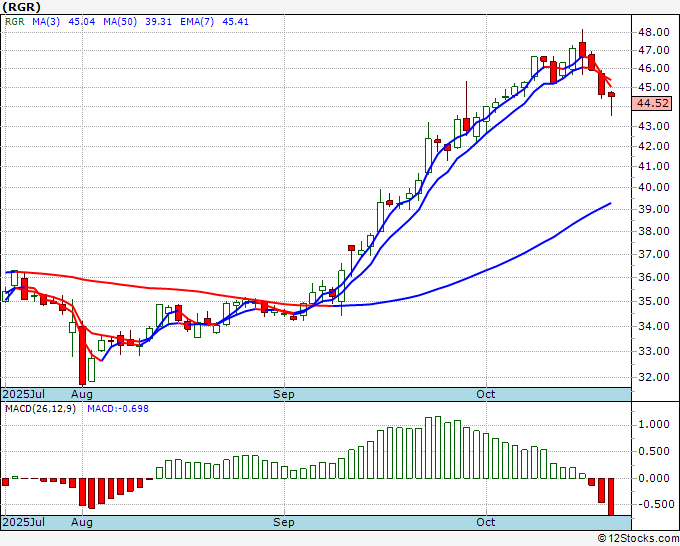This screenshot has width=680, height=546.
Task: Select the EMA(7) legend label
Action: click(197, 22)
